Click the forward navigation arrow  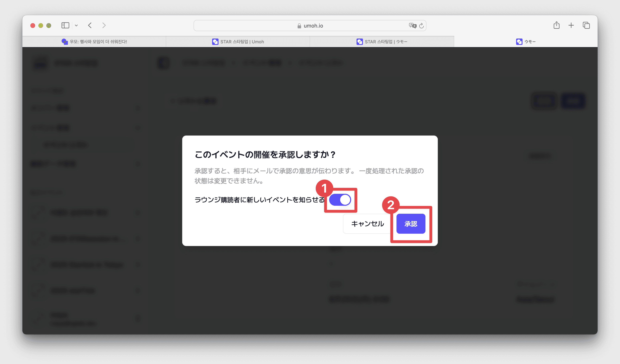click(x=104, y=25)
